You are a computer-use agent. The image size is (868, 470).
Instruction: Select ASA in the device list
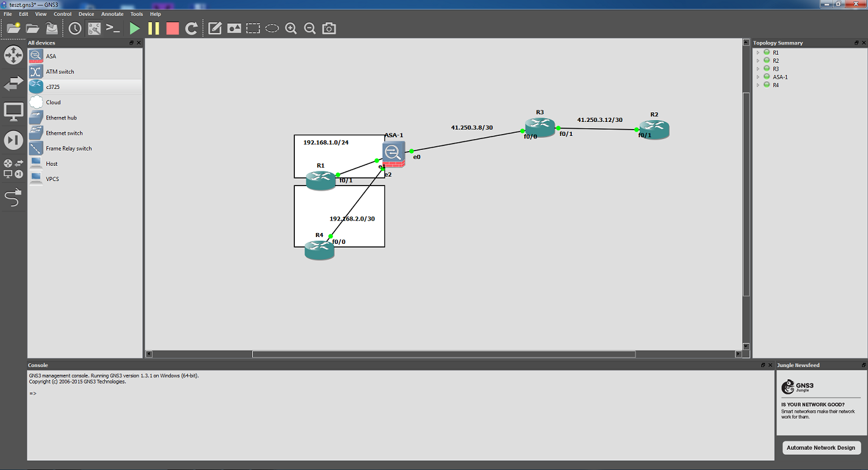pyautogui.click(x=85, y=56)
